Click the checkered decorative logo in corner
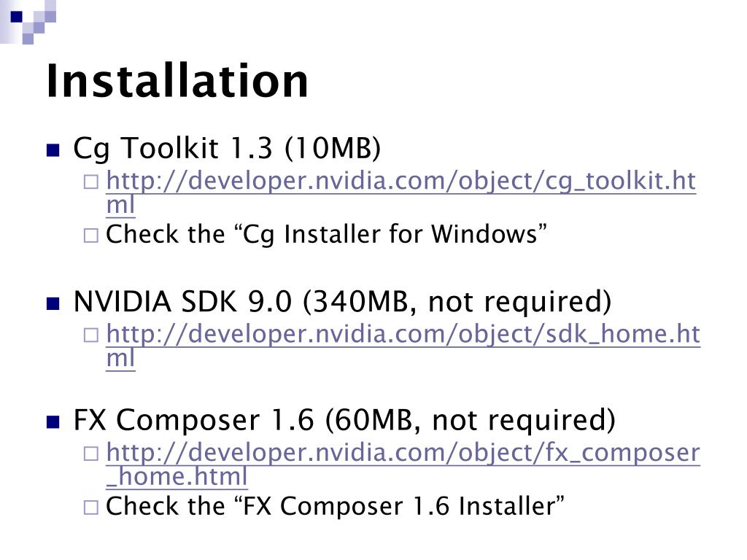Image resolution: width=747 pixels, height=560 pixels. (28, 22)
